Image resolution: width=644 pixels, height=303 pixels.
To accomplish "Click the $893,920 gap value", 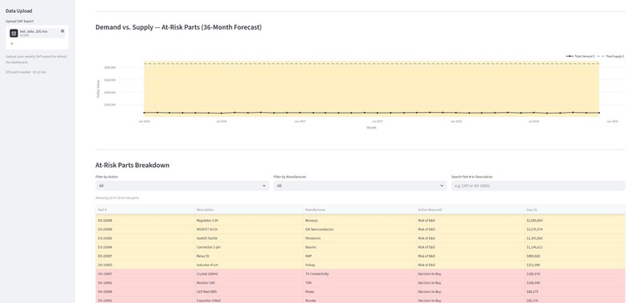I will pyautogui.click(x=533, y=256).
